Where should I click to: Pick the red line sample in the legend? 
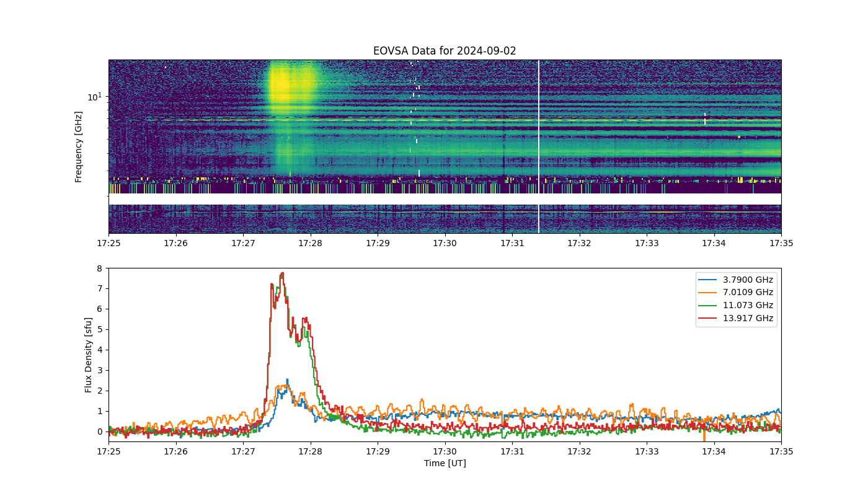(709, 318)
